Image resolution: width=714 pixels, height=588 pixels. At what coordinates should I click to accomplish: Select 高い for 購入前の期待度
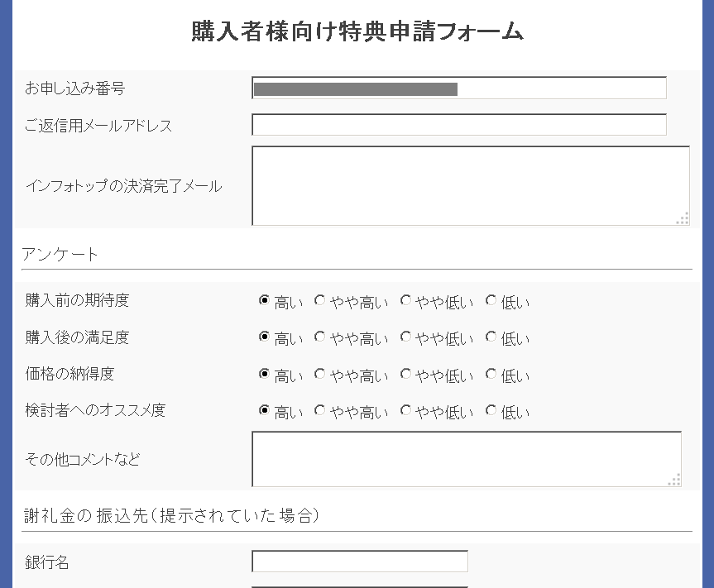[264, 300]
